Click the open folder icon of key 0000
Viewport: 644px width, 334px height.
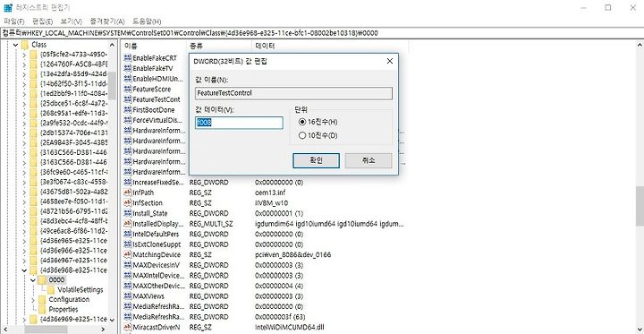point(42,280)
